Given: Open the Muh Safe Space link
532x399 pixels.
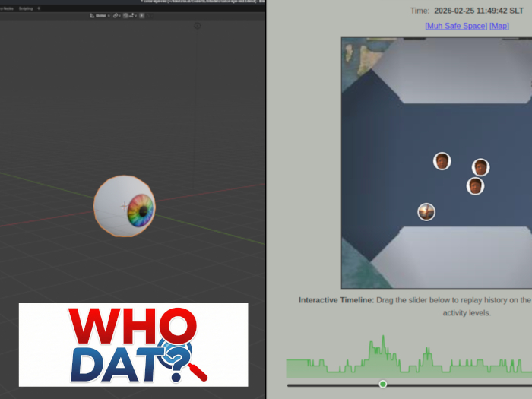Looking at the screenshot, I should (x=456, y=26).
